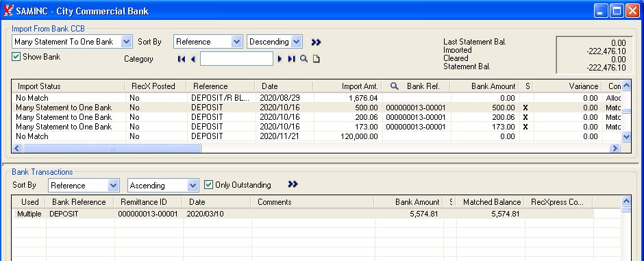Click X status of 200.06 deposit row
The image size is (644, 261).
pos(525,117)
